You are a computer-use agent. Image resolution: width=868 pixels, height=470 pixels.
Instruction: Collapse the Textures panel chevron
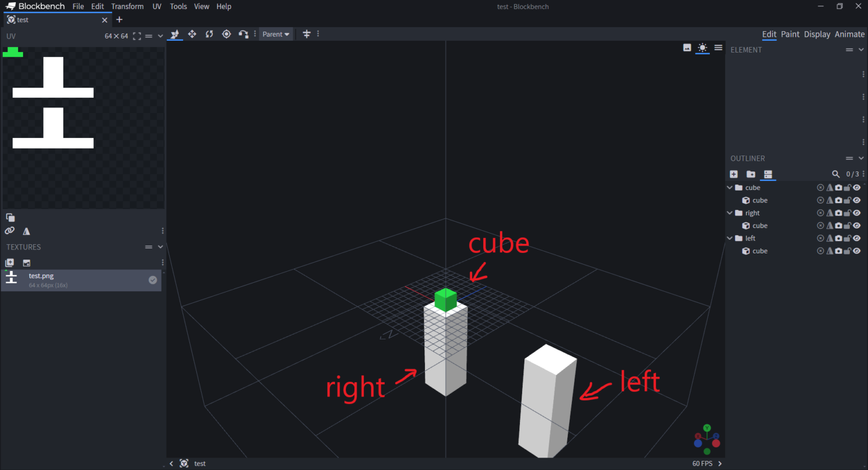[160, 247]
